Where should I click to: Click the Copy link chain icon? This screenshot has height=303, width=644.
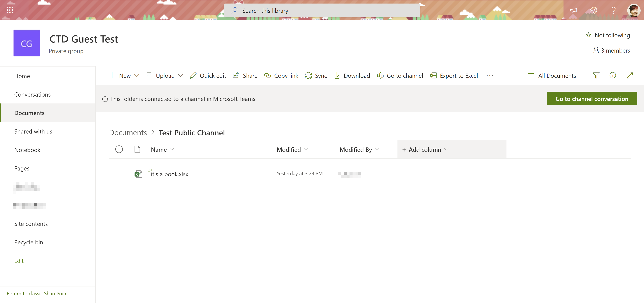(x=267, y=75)
